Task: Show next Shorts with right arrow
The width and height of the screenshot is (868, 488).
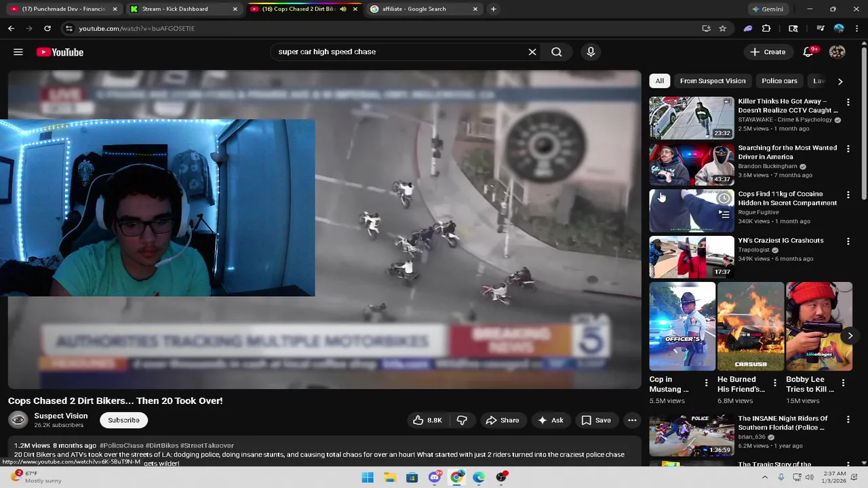Action: pos(850,336)
